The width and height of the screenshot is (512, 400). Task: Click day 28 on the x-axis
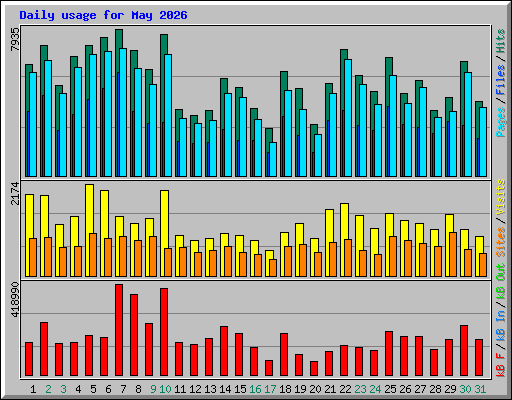point(435,389)
